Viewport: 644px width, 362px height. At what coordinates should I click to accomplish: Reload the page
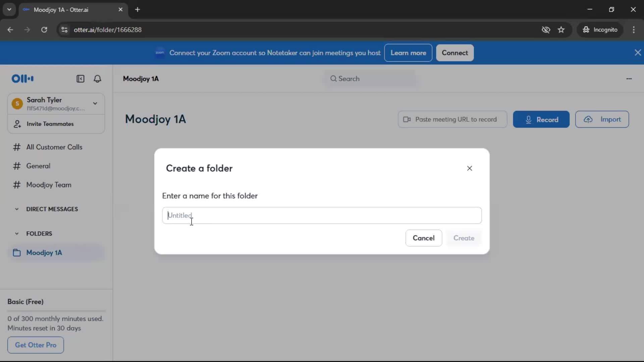point(44,30)
